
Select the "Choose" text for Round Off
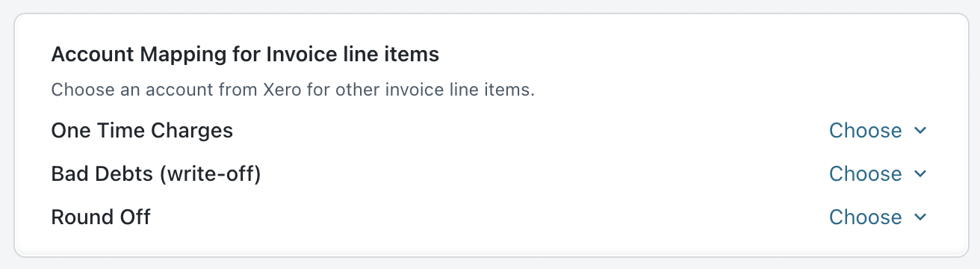click(866, 217)
